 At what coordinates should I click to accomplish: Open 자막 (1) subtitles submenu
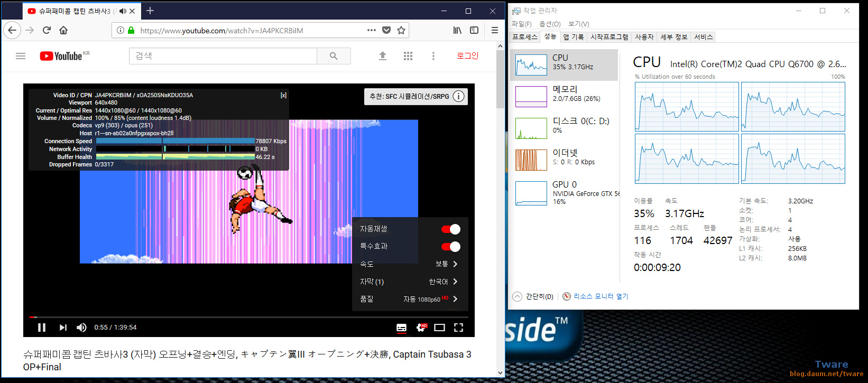(410, 282)
